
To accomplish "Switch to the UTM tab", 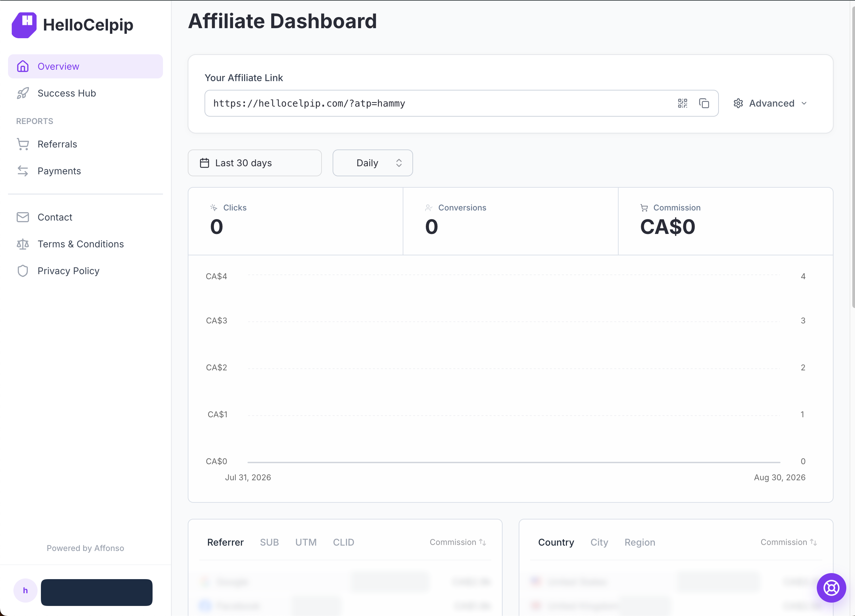I will click(306, 542).
